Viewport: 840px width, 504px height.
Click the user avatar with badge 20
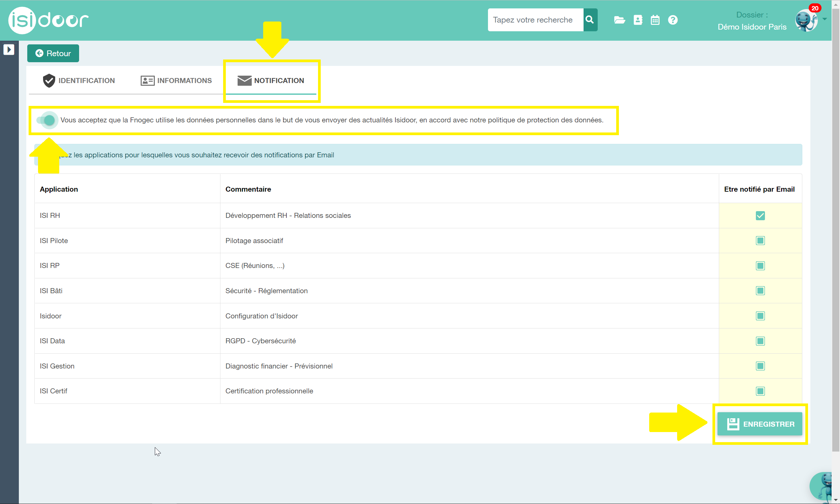tap(806, 21)
